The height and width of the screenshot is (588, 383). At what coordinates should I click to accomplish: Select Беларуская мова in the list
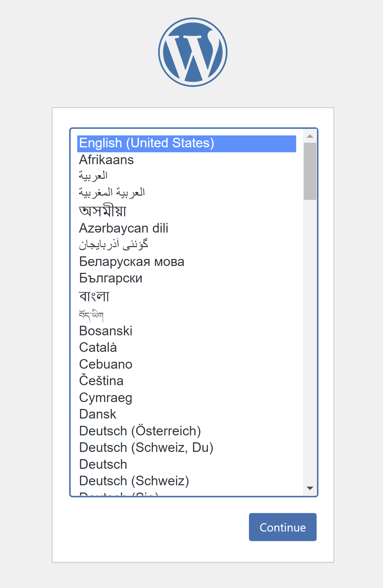pyautogui.click(x=132, y=262)
